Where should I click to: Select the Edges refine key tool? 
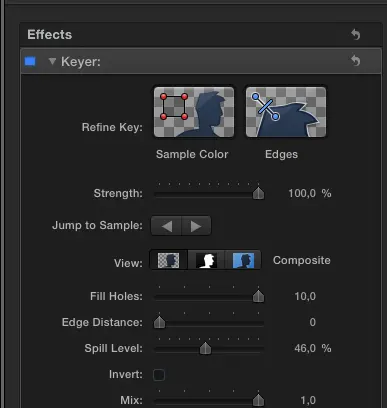[286, 112]
